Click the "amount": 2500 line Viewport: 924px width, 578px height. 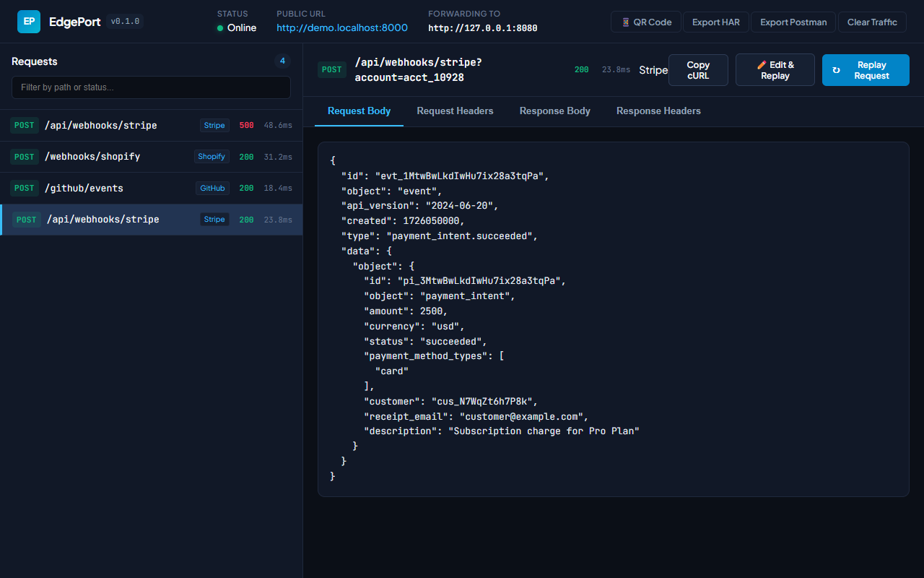tap(406, 311)
